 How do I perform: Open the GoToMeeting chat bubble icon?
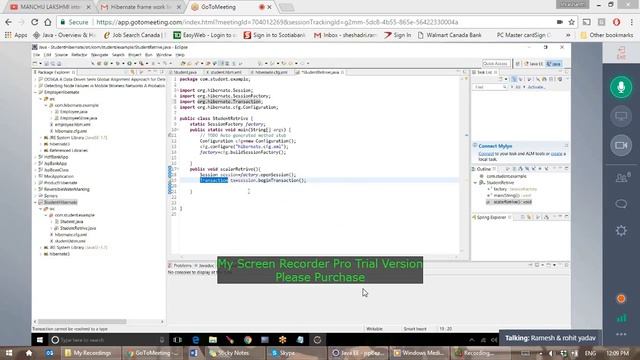pyautogui.click(x=621, y=204)
